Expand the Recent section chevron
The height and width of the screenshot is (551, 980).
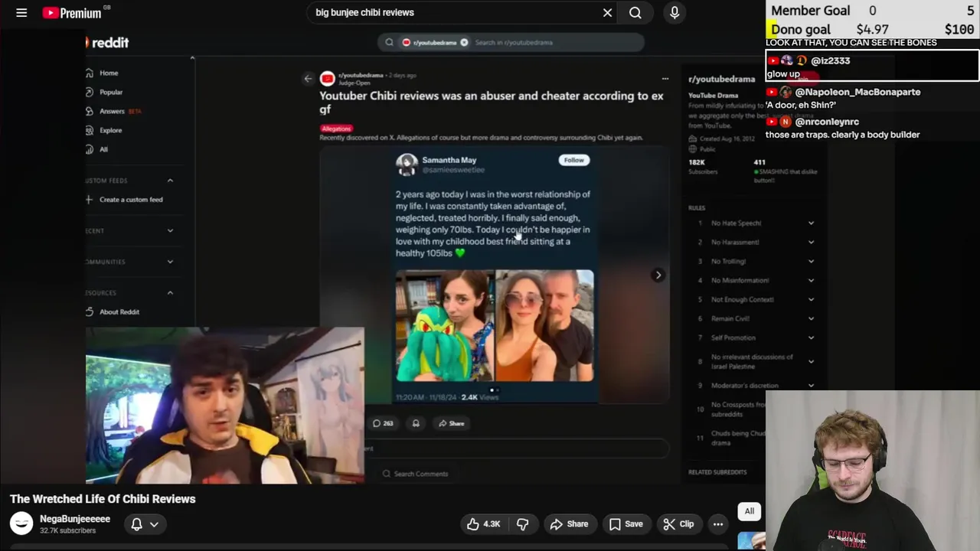point(170,230)
